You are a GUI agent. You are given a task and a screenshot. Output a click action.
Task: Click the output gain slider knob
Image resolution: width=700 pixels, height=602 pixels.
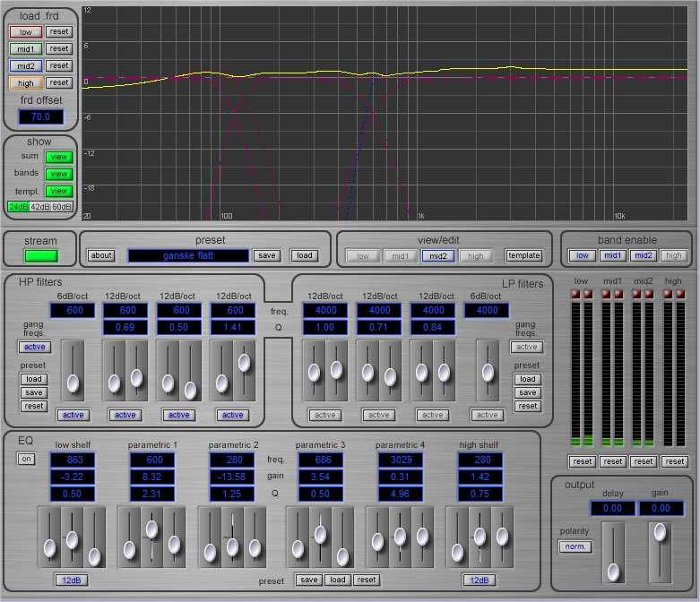click(x=660, y=533)
